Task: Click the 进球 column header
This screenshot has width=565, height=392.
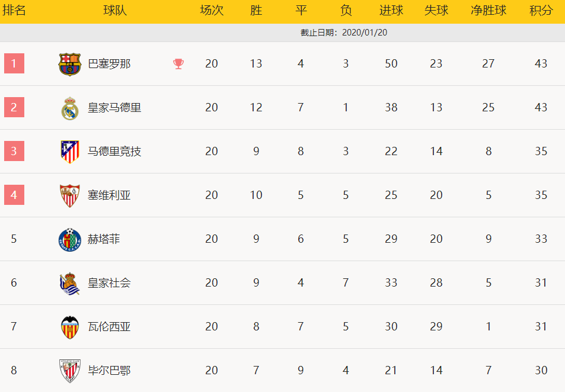Action: coord(391,11)
